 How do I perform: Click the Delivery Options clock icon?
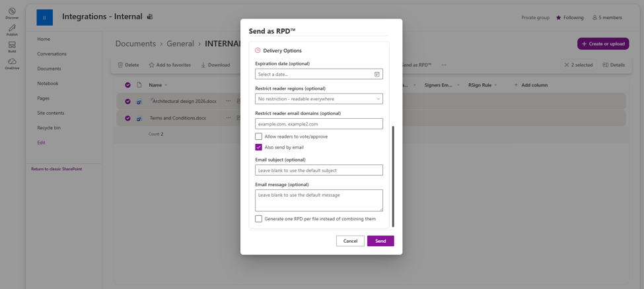[258, 51]
